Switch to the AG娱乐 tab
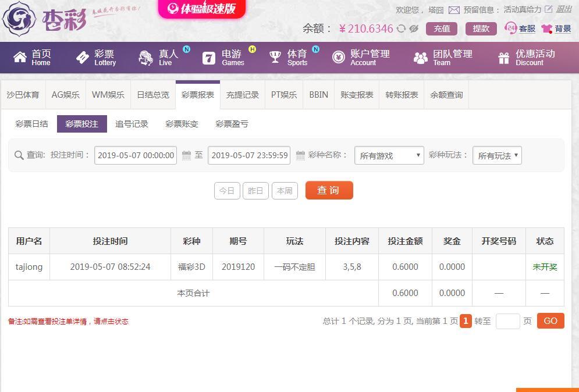The image size is (579, 392). coord(66,95)
